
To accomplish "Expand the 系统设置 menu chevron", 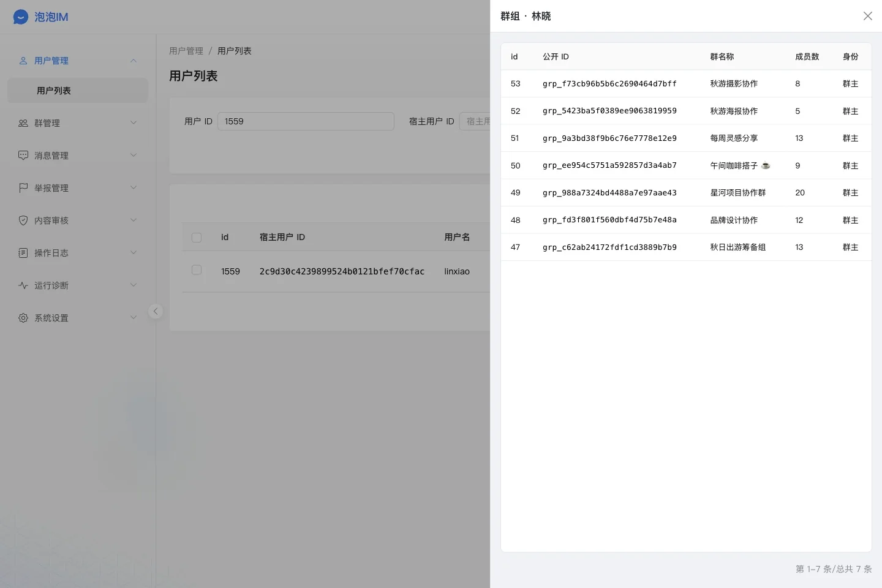I will (134, 318).
